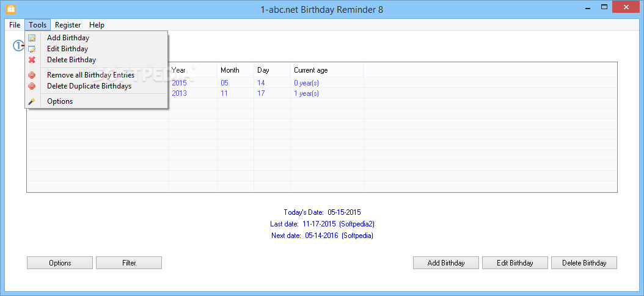Sort by the Day column header
Image resolution: width=644 pixels, height=296 pixels.
pos(271,70)
